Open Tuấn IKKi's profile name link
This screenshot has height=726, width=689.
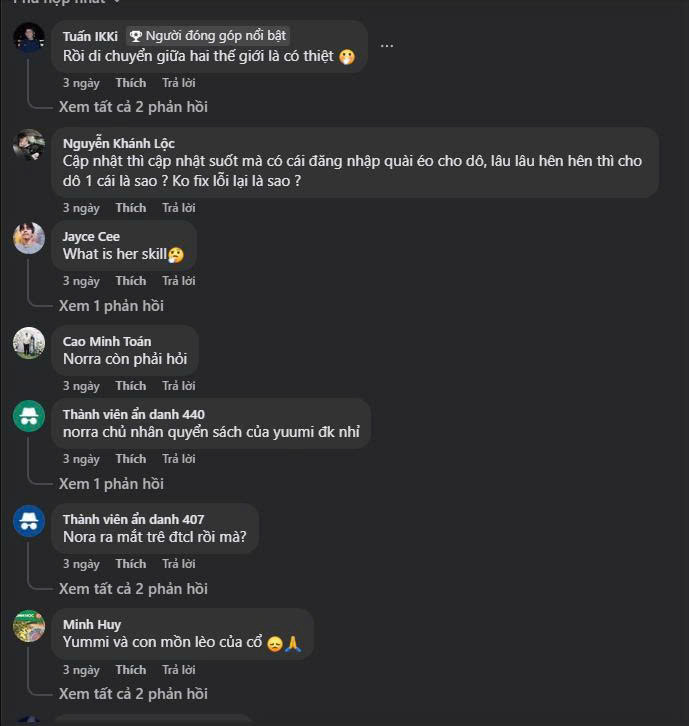(90, 36)
